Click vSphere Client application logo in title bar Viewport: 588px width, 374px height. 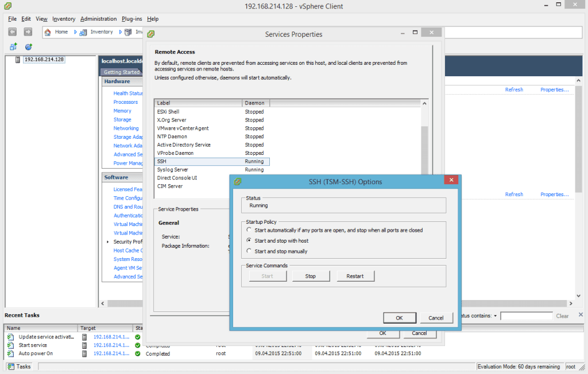(7, 6)
